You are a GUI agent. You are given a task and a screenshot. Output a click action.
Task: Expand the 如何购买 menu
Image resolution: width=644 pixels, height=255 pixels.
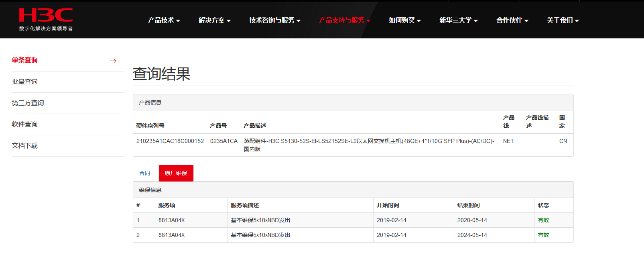click(405, 20)
